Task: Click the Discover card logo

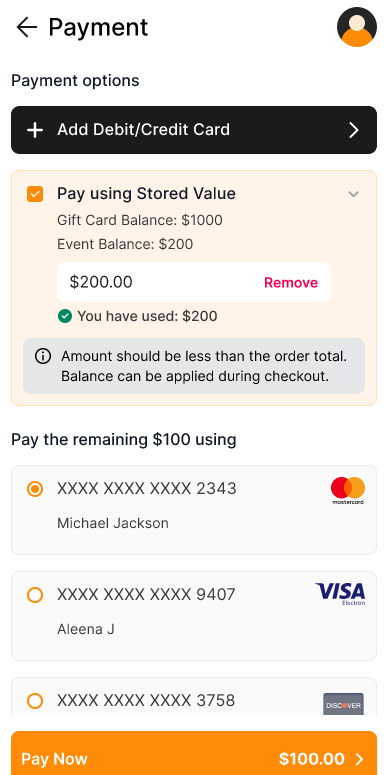Action: pyautogui.click(x=343, y=704)
